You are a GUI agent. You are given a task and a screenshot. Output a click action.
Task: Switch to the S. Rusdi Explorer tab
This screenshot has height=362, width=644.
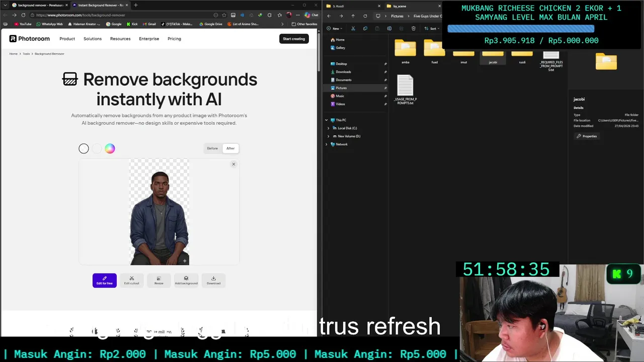point(352,6)
